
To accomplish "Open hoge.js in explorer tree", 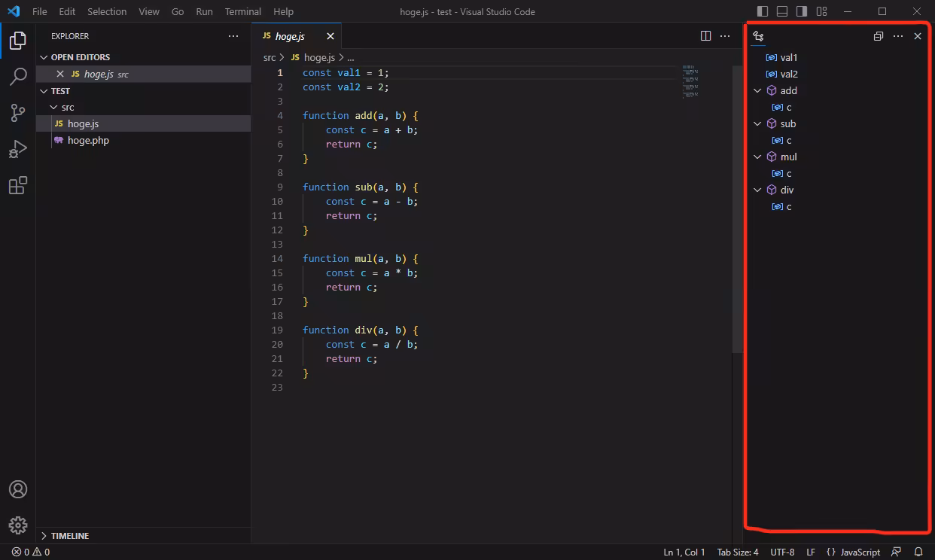I will click(143, 123).
